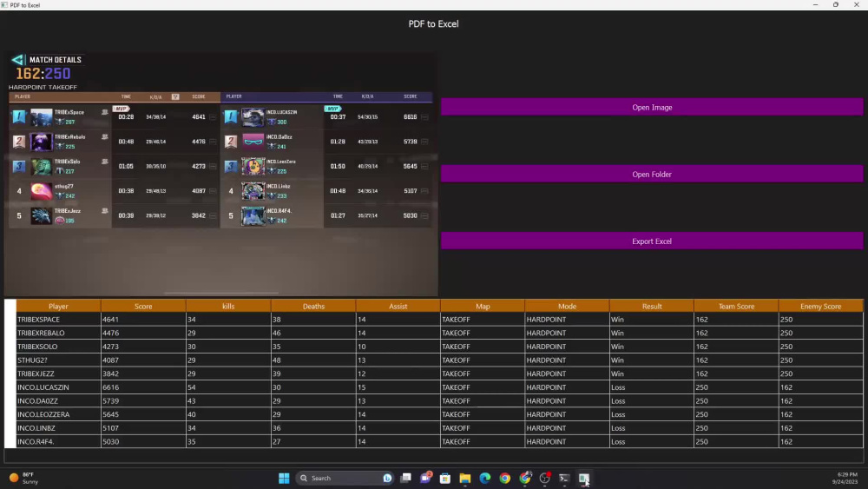Select the Player column header
The width and height of the screenshot is (868, 489).
click(58, 306)
